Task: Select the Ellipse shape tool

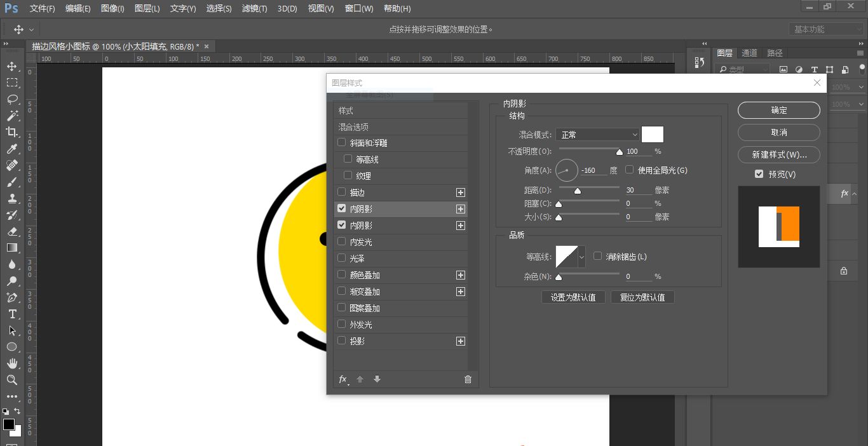Action: (12, 347)
